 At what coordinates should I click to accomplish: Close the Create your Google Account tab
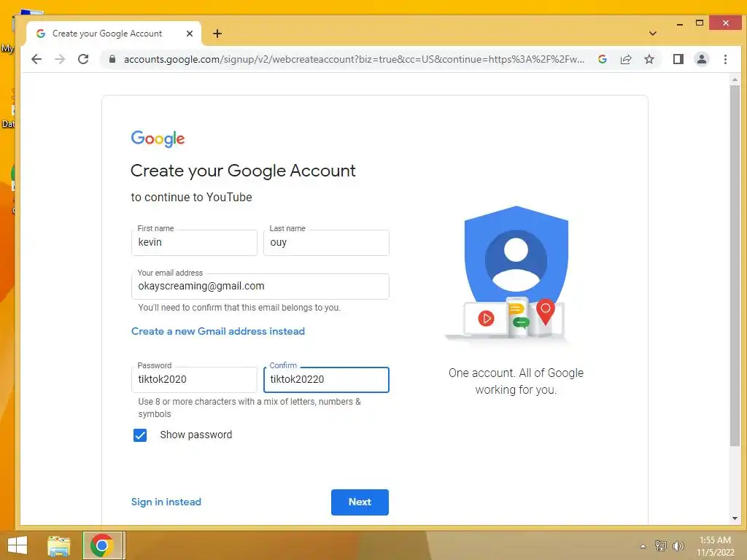tap(190, 34)
